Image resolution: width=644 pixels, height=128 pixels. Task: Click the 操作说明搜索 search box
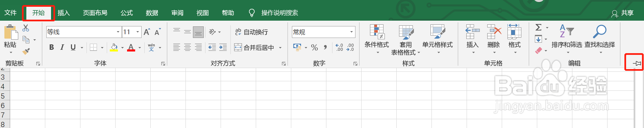[x=274, y=13]
